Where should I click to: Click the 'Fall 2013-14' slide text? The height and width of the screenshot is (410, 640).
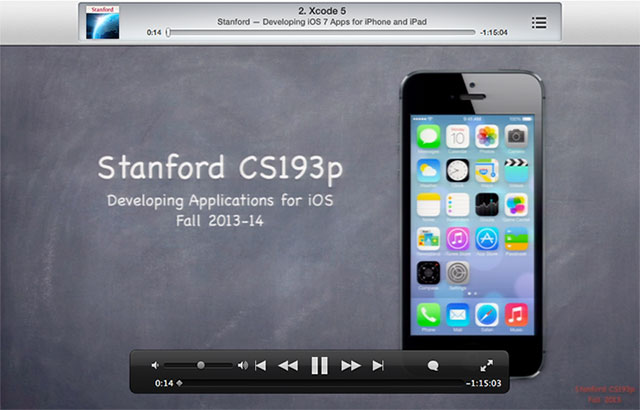220,221
